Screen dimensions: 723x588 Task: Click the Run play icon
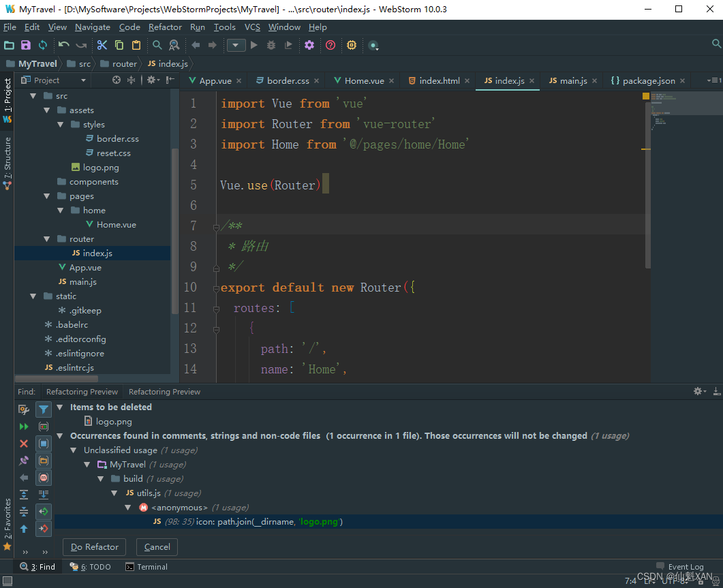(x=254, y=45)
